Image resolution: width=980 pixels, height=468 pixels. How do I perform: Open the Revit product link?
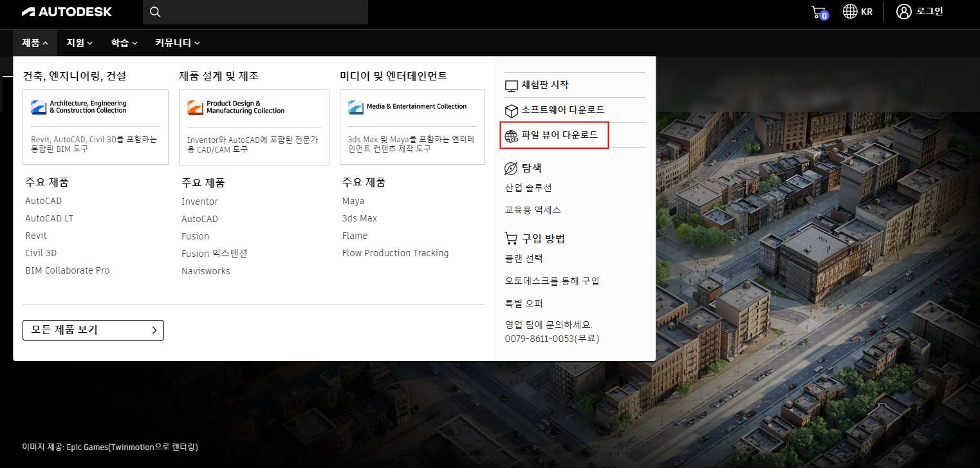pyautogui.click(x=36, y=236)
